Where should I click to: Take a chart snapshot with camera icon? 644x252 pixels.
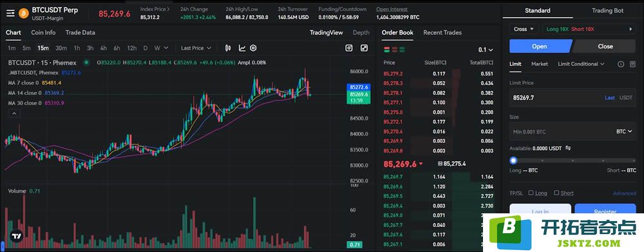(348, 48)
